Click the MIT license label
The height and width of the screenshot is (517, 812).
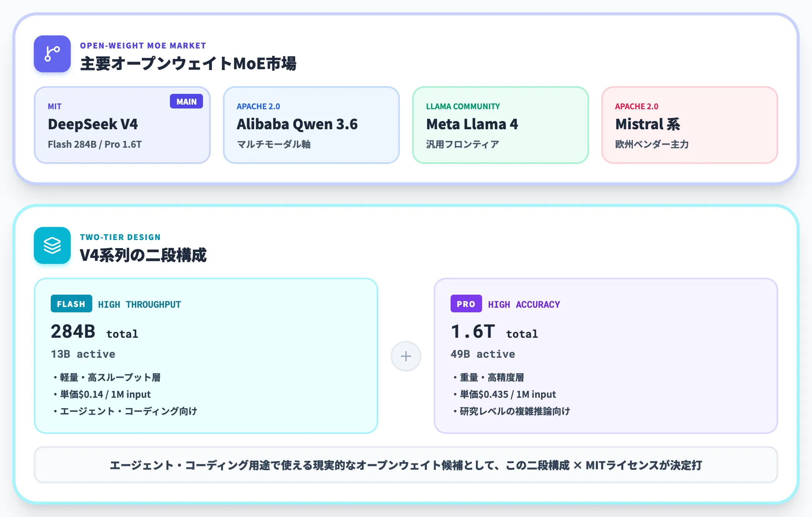(55, 107)
